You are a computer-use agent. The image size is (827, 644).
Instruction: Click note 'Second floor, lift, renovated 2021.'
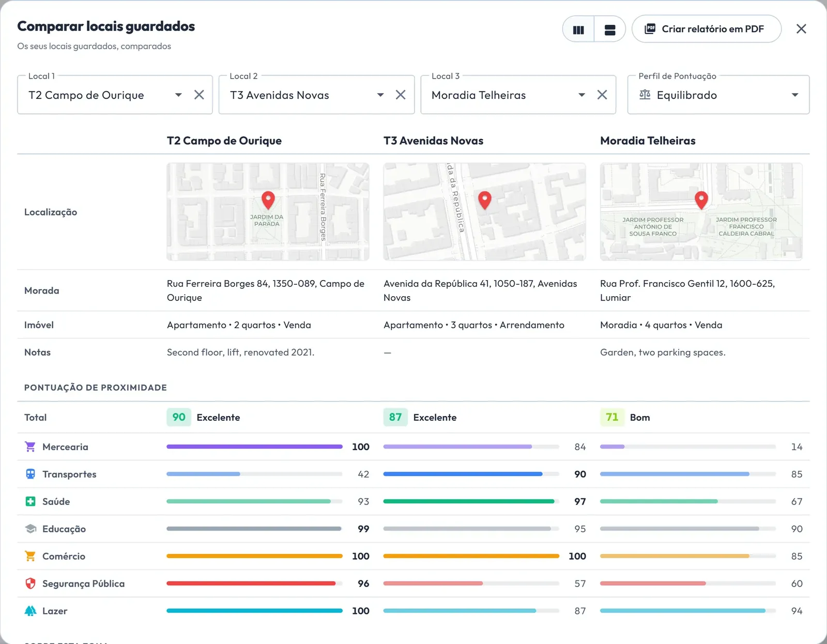tap(240, 352)
